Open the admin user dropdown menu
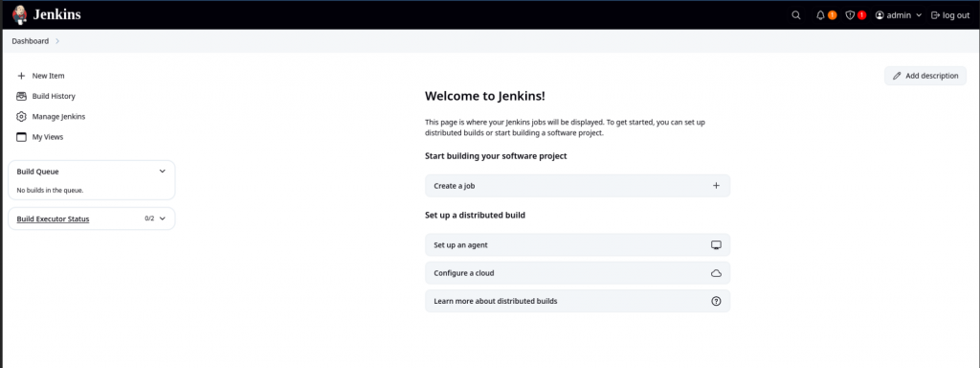 click(899, 15)
